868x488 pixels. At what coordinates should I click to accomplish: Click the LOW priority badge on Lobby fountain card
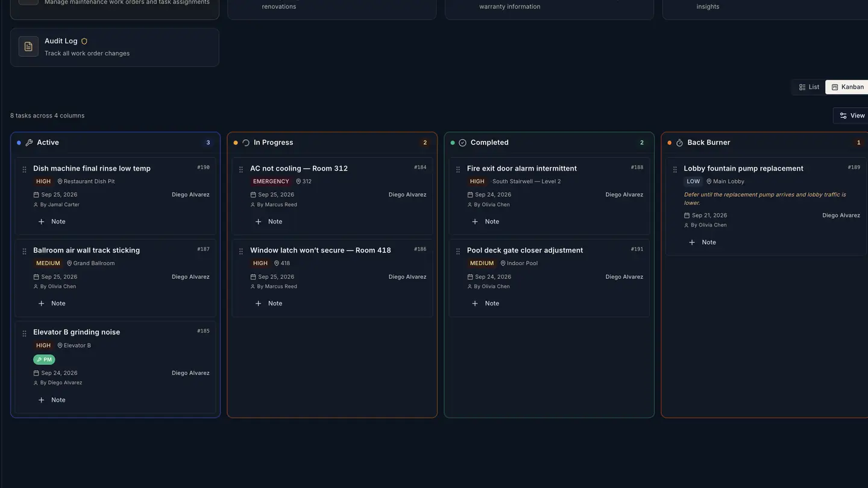pos(693,181)
